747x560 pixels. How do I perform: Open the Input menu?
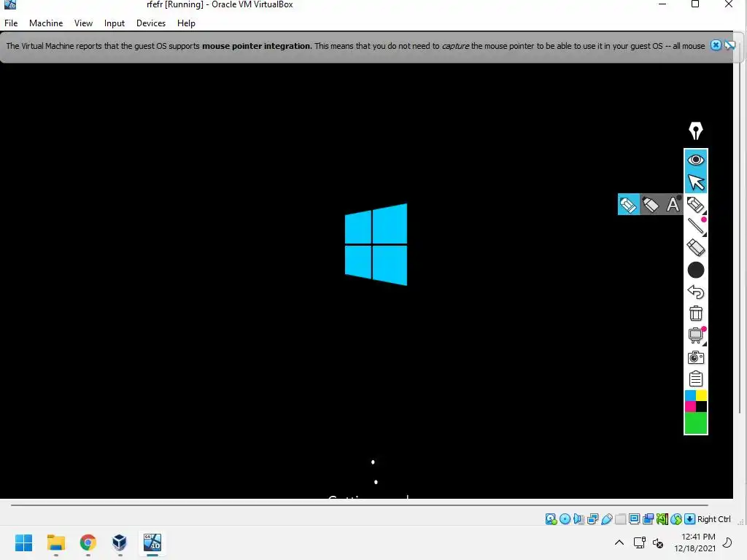click(x=115, y=23)
